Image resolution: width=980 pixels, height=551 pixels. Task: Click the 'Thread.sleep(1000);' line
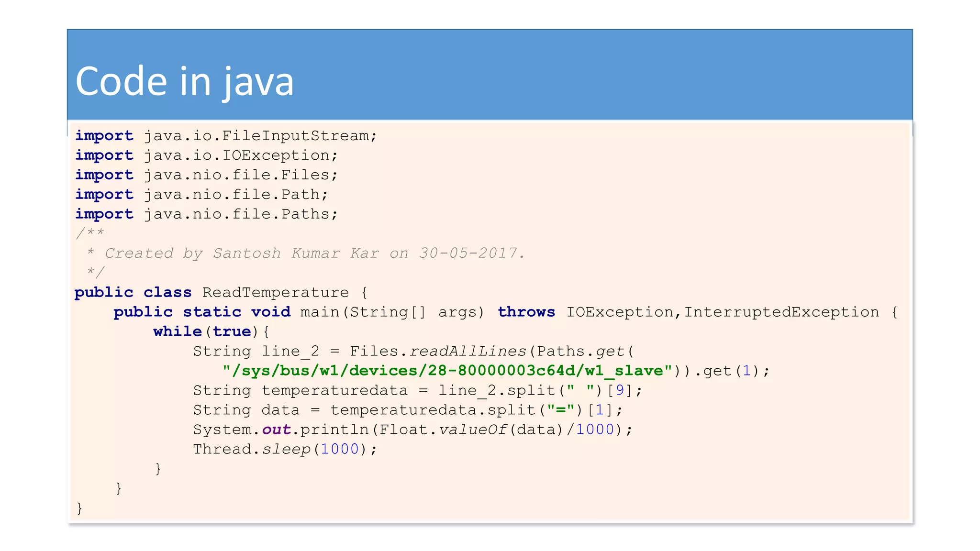coord(285,449)
